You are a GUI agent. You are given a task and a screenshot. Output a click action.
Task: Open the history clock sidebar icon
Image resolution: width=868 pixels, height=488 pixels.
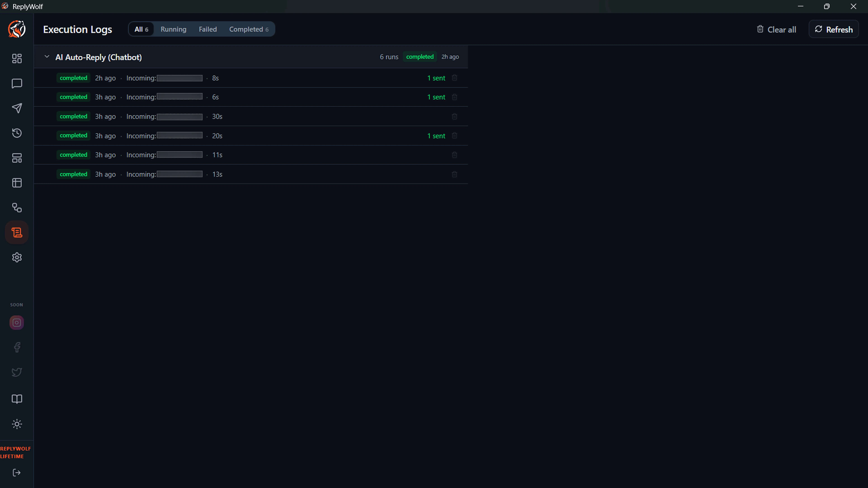click(x=17, y=133)
